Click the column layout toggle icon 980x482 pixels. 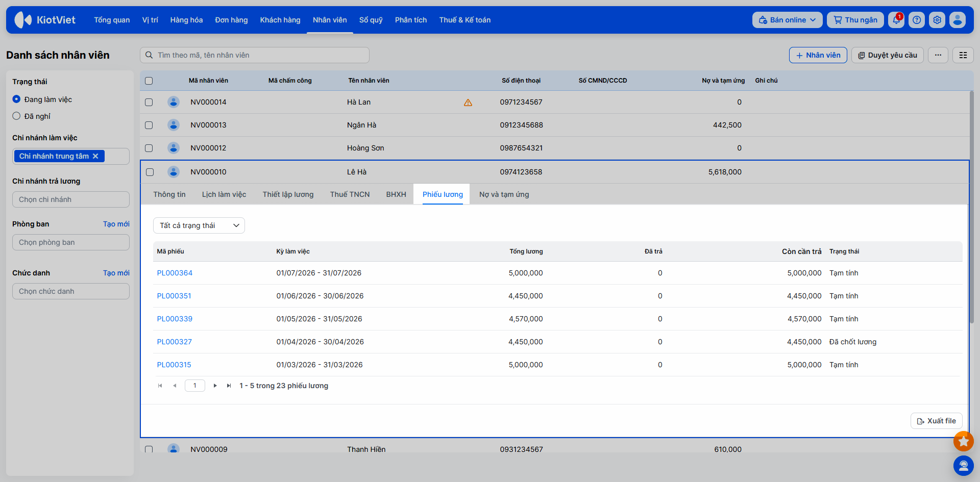(963, 55)
